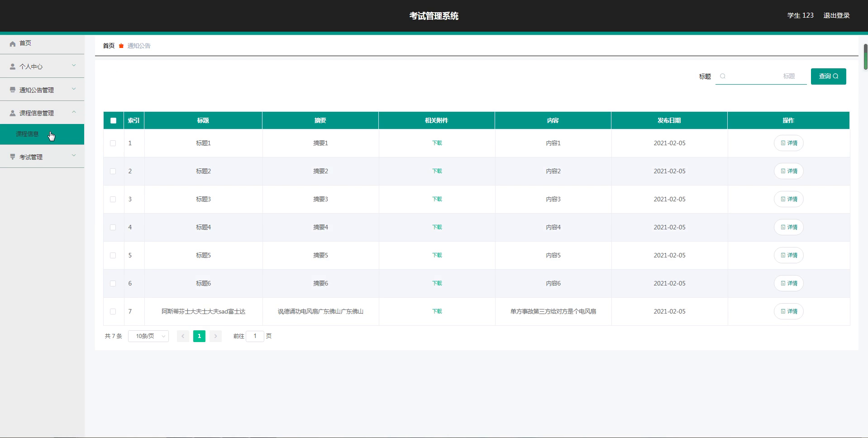The width and height of the screenshot is (868, 438).
Task: Click 通知公告 in the breadcrumb
Action: (x=139, y=46)
